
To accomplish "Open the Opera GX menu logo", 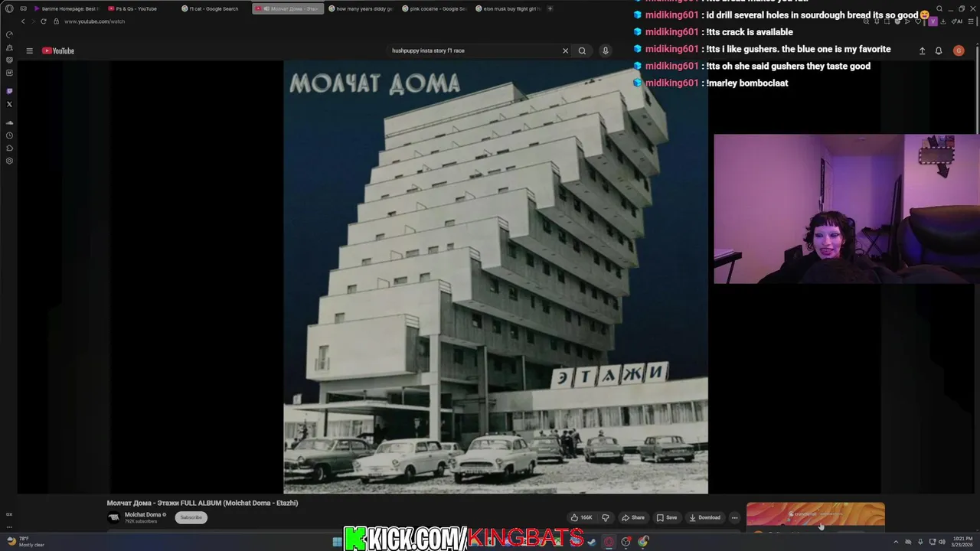I will point(9,8).
